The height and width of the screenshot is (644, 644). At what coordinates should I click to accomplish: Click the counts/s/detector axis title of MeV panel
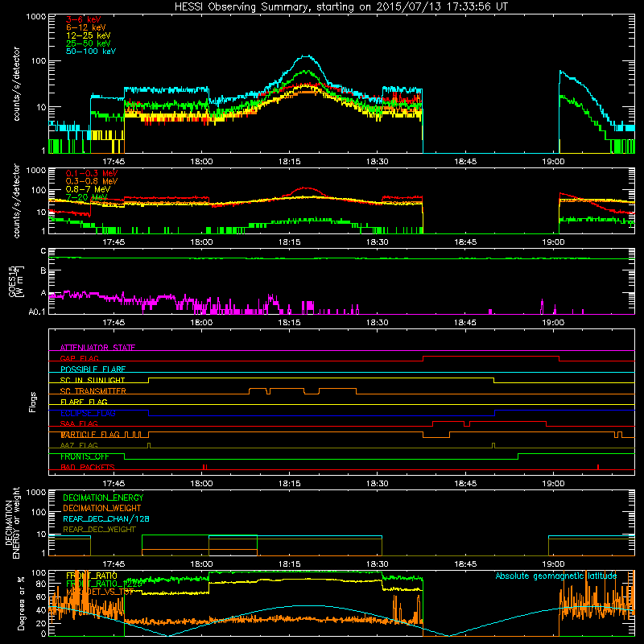tap(16, 200)
